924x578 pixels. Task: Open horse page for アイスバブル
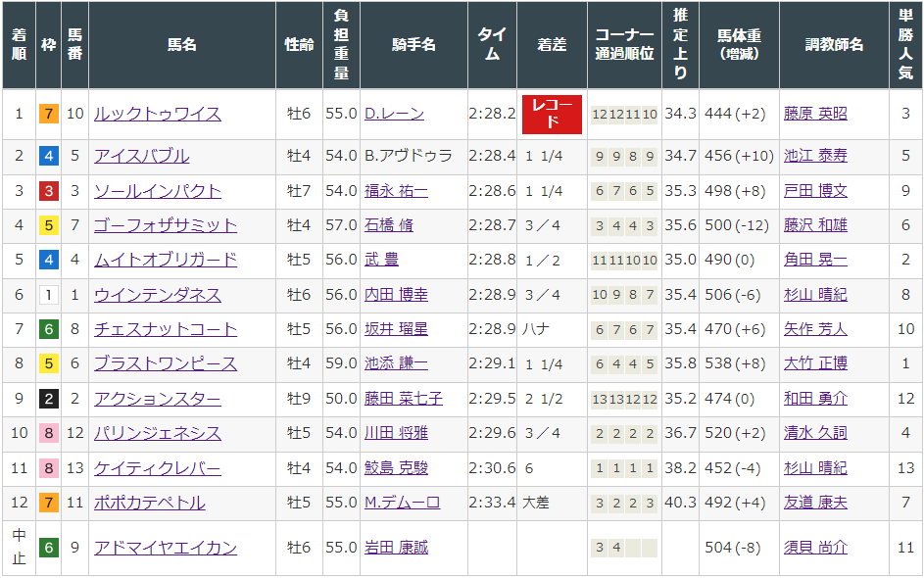[x=141, y=156]
